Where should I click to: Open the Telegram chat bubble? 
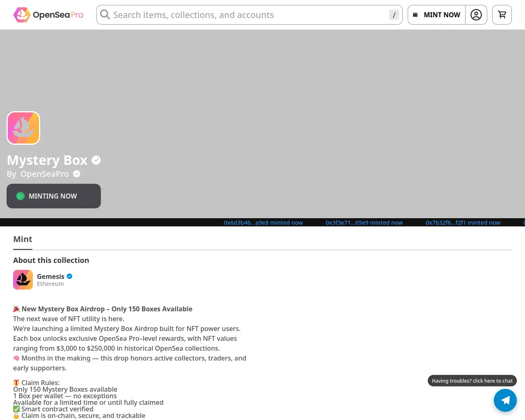click(505, 400)
